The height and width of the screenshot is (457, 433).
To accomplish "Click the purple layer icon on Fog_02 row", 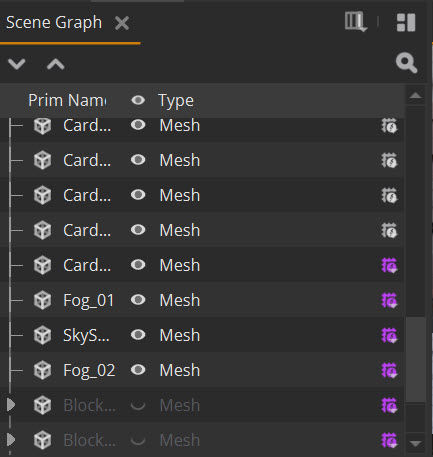I will point(389,370).
